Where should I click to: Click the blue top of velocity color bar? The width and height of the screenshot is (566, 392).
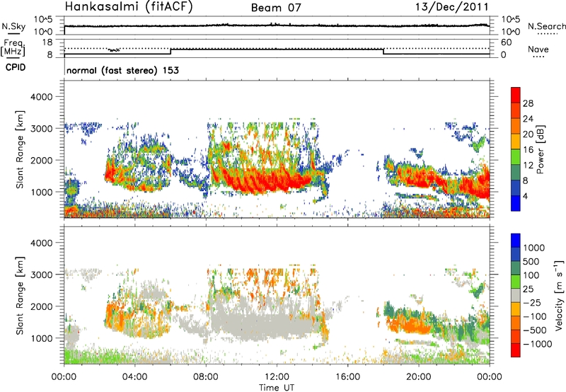tap(516, 241)
